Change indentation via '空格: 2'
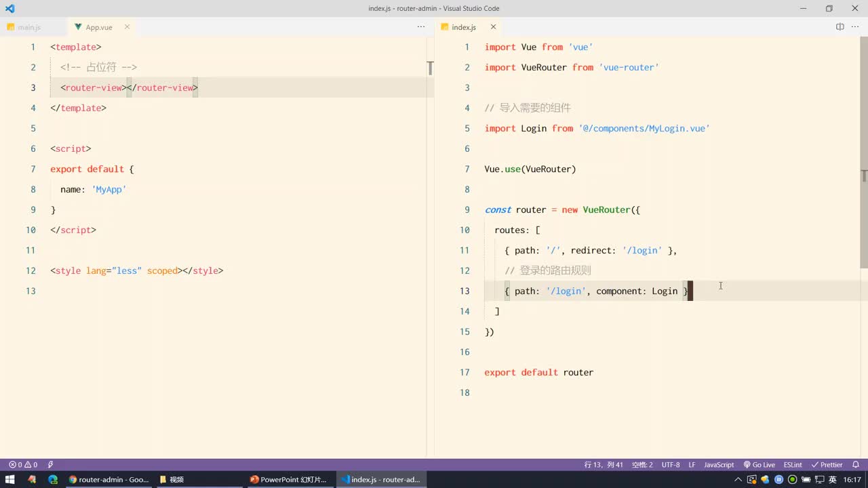The image size is (868, 488). click(642, 465)
